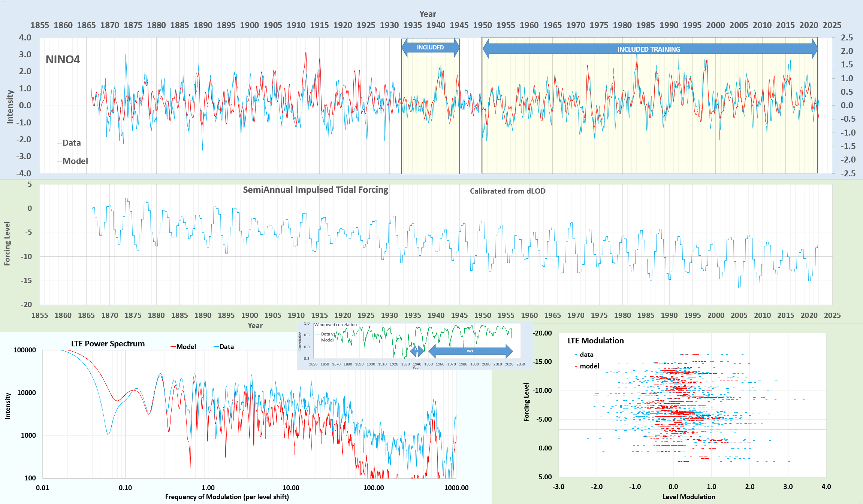Click the Windowed correlation inset title
863x504 pixels.
click(335, 325)
